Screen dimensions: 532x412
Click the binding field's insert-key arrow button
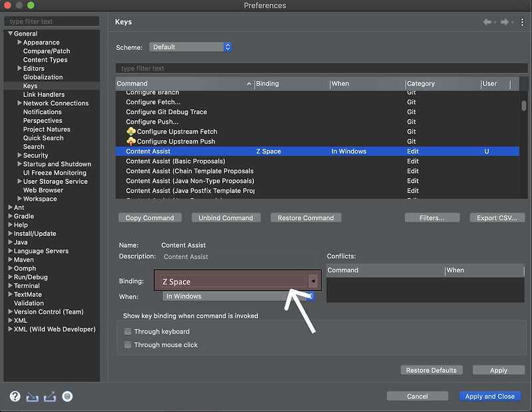pos(313,281)
